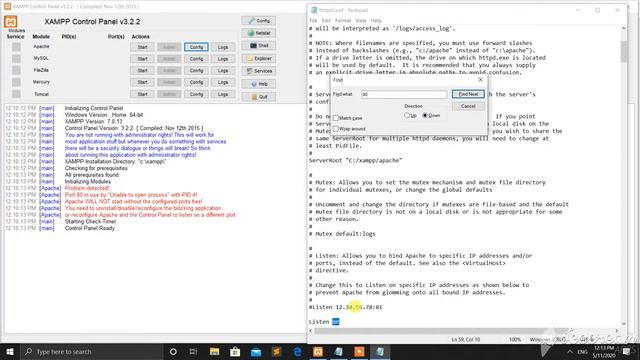Viewport: 640px width, 360px height.
Task: Open Mail app from taskbar
Action: point(256,351)
